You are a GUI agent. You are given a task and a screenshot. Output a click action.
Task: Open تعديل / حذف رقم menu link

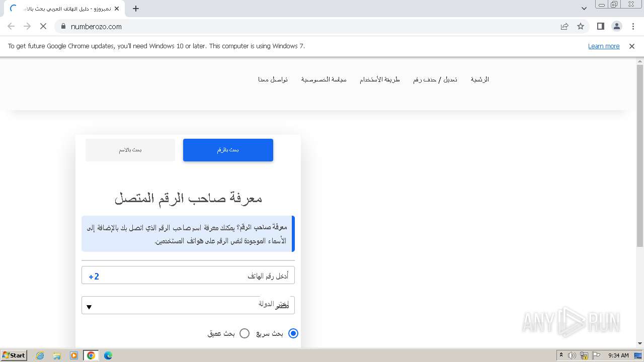pyautogui.click(x=435, y=79)
